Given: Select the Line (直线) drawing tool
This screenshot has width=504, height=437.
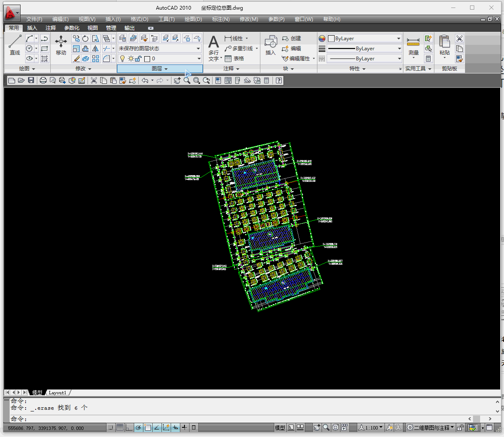Looking at the screenshot, I should (15, 45).
